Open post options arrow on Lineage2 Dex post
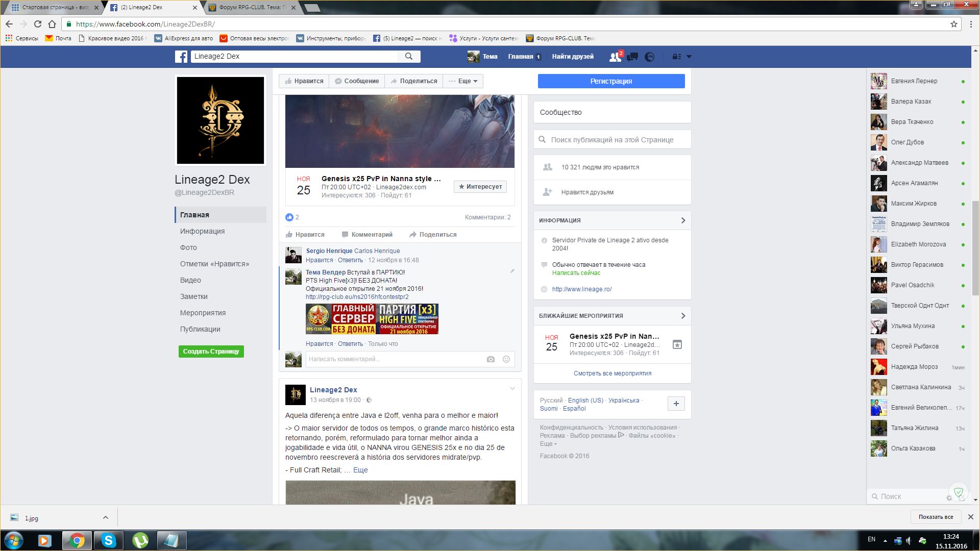 tap(512, 389)
